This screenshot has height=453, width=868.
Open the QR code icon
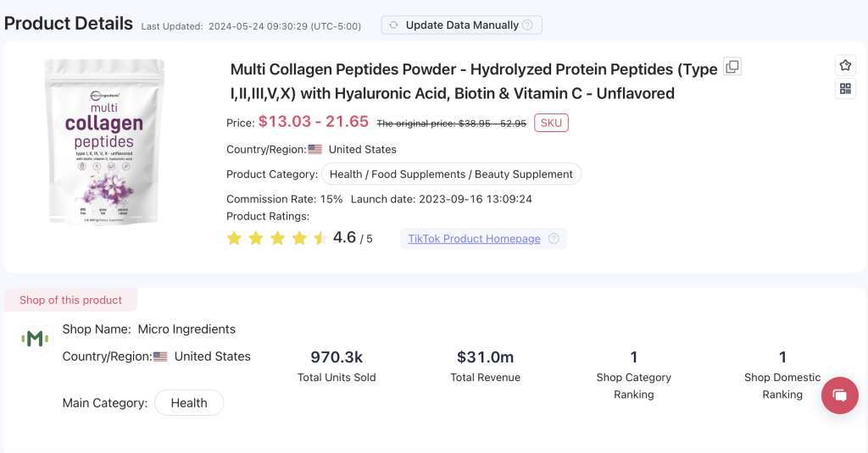pos(845,88)
